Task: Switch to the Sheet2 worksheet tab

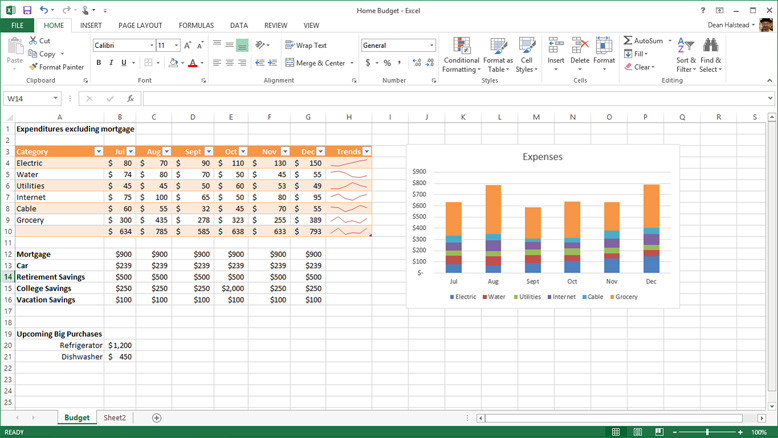Action: 115,417
